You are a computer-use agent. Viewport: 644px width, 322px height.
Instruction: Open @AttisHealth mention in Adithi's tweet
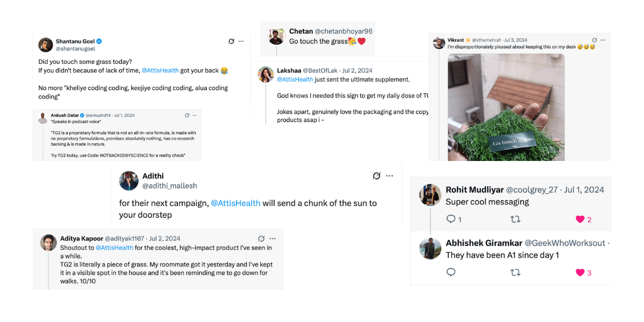tap(236, 203)
